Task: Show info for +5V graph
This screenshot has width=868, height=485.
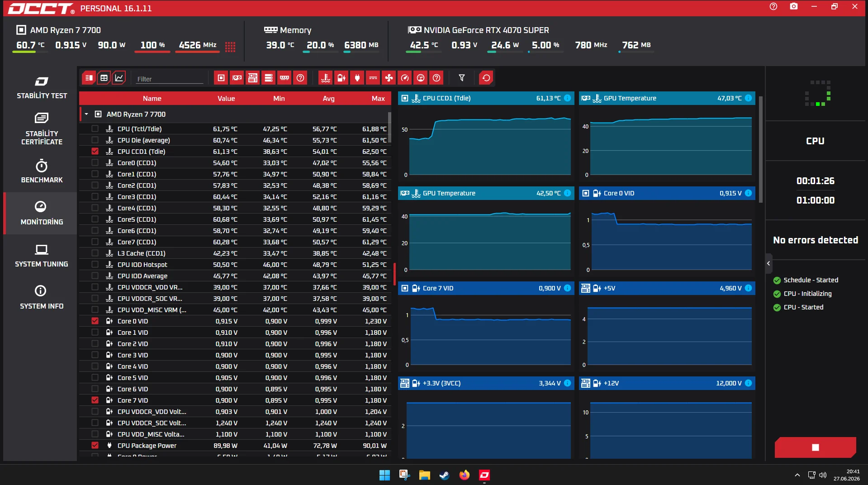Action: pyautogui.click(x=749, y=288)
